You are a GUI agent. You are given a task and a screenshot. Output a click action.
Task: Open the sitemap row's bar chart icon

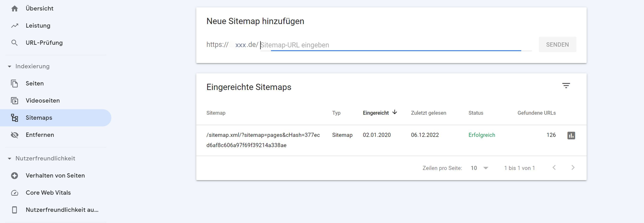click(x=571, y=135)
